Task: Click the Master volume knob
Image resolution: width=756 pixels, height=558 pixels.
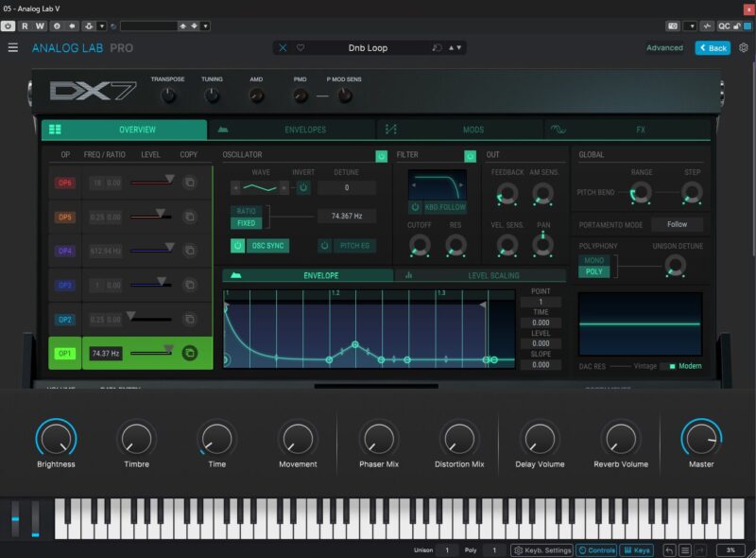Action: (701, 439)
